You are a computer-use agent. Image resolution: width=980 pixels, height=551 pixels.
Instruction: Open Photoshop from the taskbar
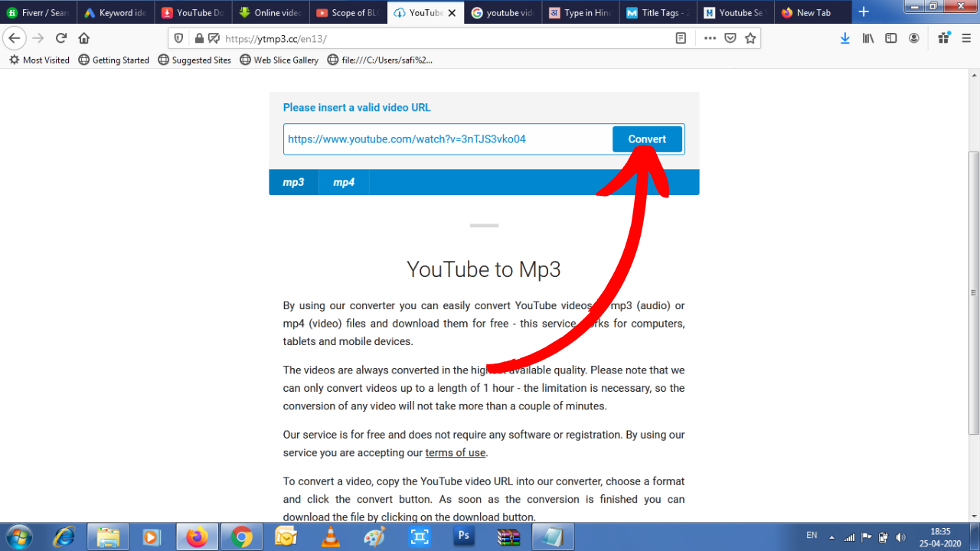[463, 537]
